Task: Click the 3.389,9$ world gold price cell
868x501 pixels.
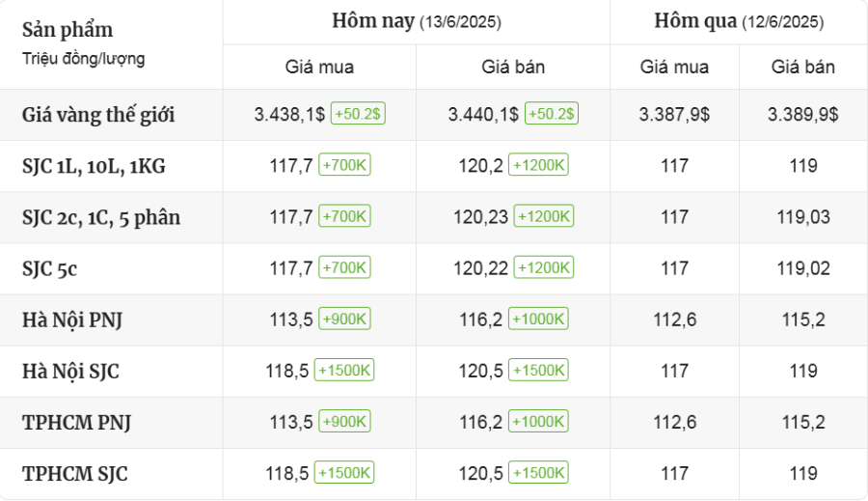Action: pos(803,114)
